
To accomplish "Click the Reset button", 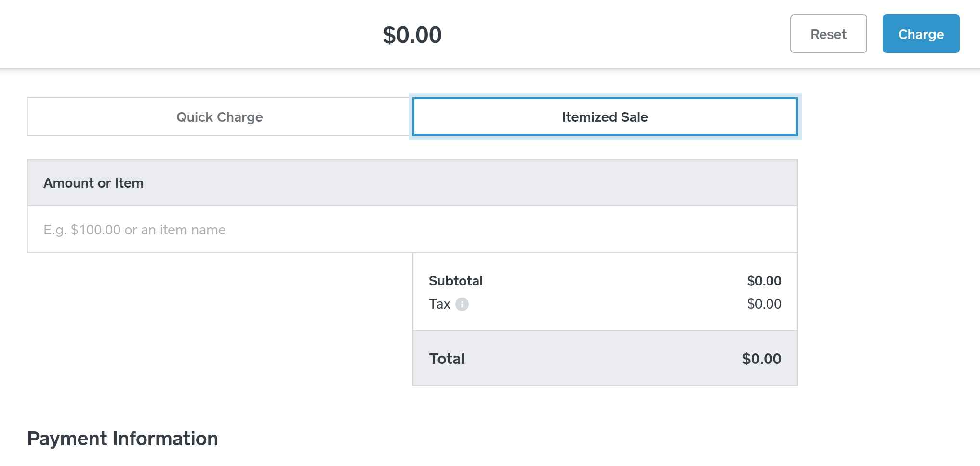I will click(x=828, y=34).
